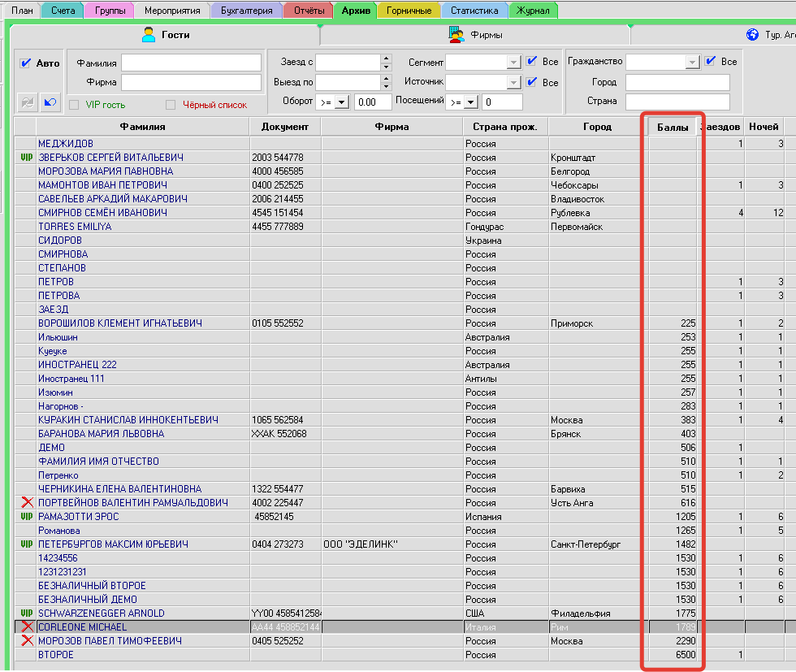Click VIP icon next to РАМАЗОТТИ ЭРОС

coord(26,517)
